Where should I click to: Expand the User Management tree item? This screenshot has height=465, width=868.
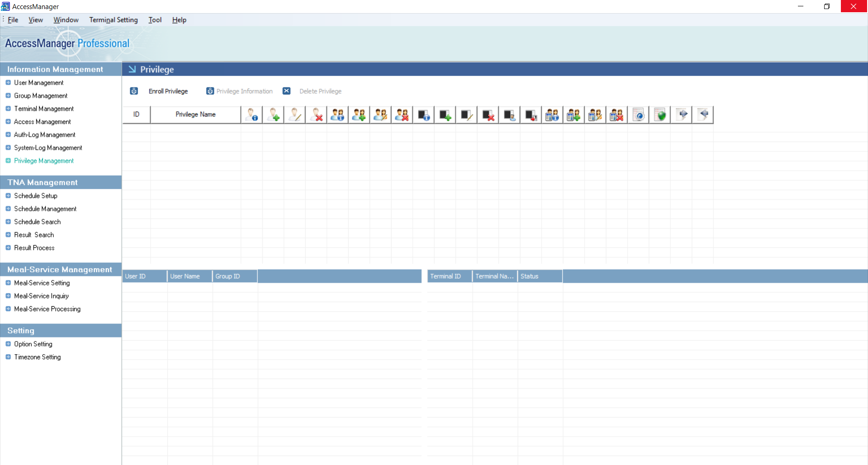(x=38, y=82)
